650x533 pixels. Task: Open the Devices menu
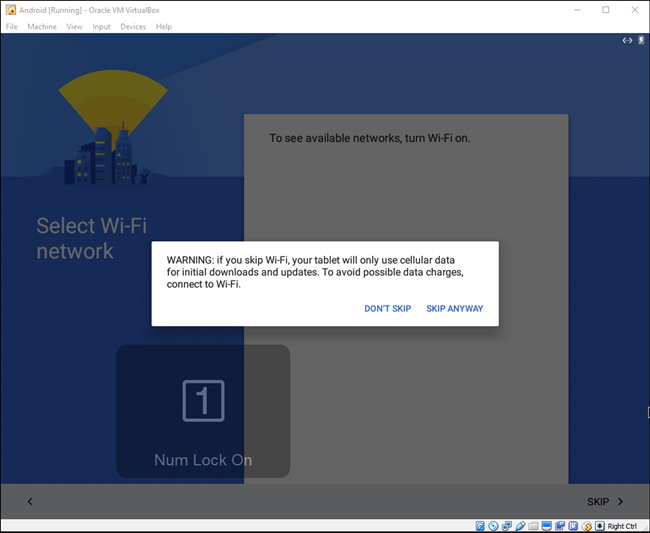(x=133, y=27)
